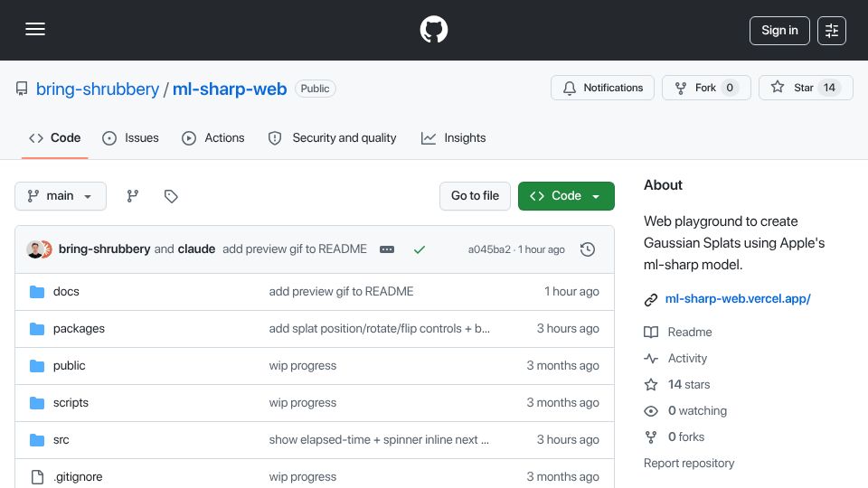Open the .gitignore file
Viewport: 868px width, 488px height.
[x=78, y=477]
